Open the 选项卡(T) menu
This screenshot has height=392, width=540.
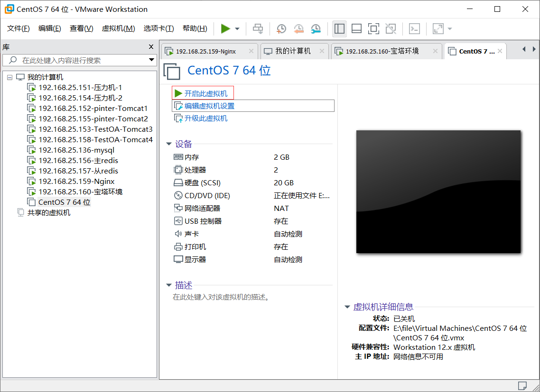tap(159, 28)
